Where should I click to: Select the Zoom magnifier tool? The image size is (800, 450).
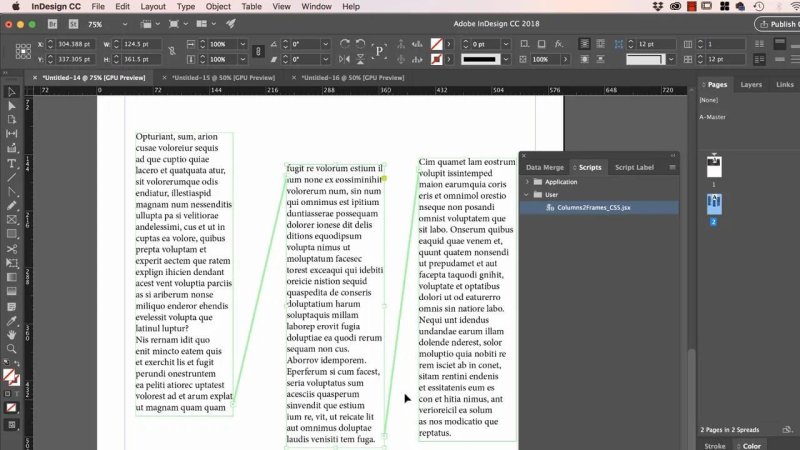coord(11,349)
